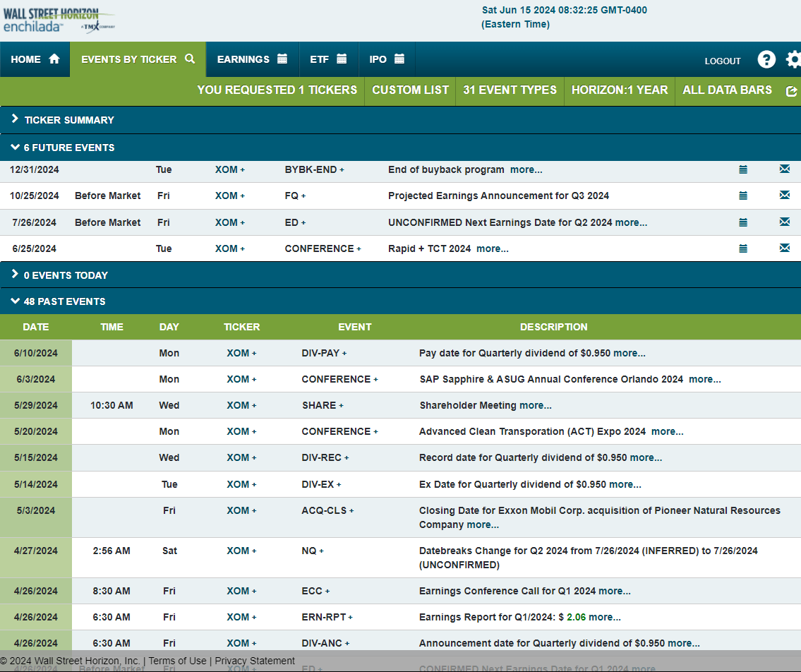
Task: Click XOM ticker in 12/31/2024 row
Action: click(x=227, y=169)
